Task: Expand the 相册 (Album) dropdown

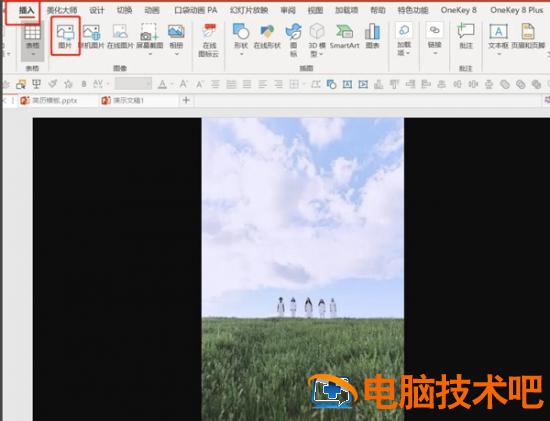Action: click(176, 54)
